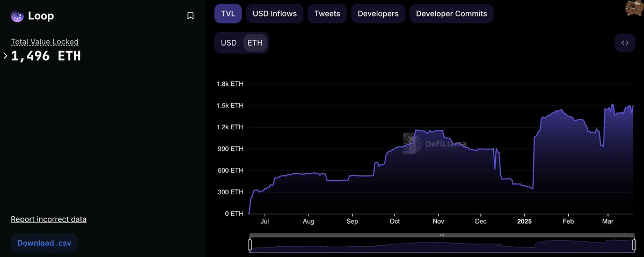Click the Mar label on the time axis

(x=608, y=221)
